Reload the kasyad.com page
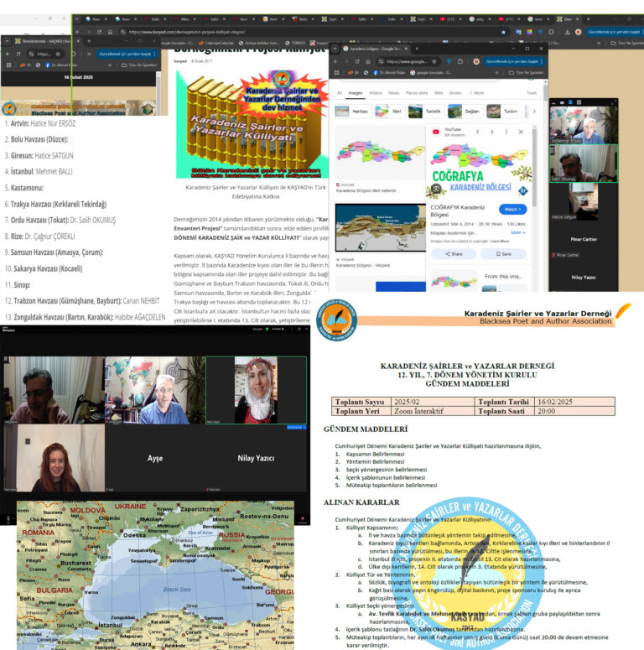This screenshot has width=644, height=650. coord(99,32)
